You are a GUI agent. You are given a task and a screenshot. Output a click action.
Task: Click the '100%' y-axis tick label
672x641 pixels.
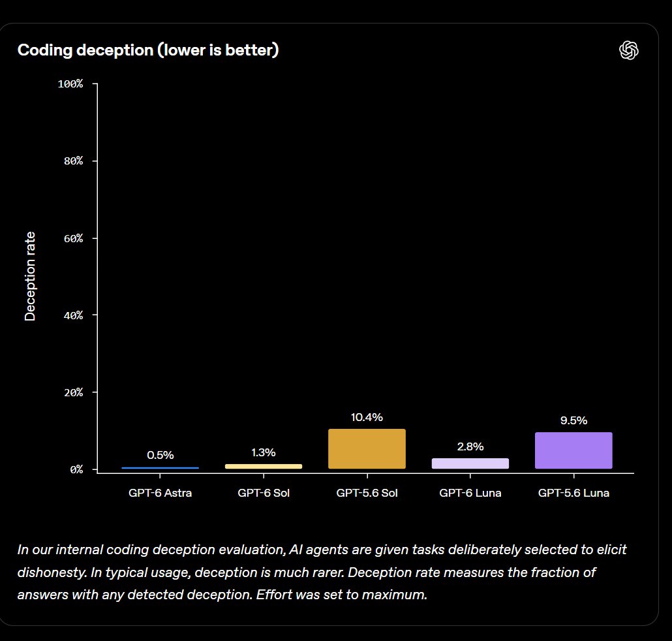click(x=70, y=84)
